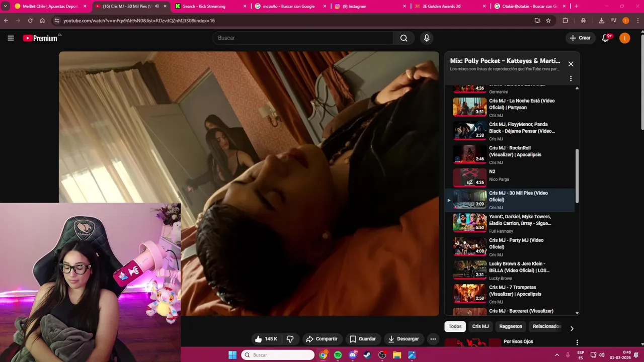Show more filter chips with arrow

572,328
